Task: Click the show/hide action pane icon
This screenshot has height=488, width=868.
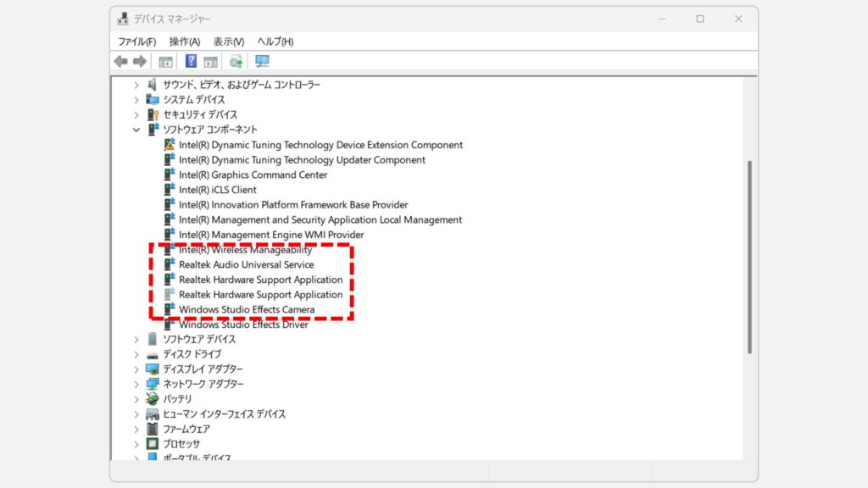Action: pos(210,61)
